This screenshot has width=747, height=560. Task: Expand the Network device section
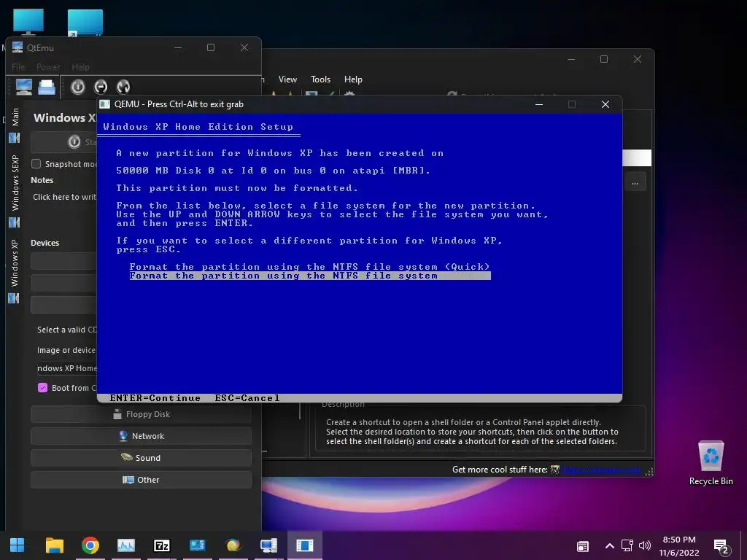pyautogui.click(x=141, y=436)
